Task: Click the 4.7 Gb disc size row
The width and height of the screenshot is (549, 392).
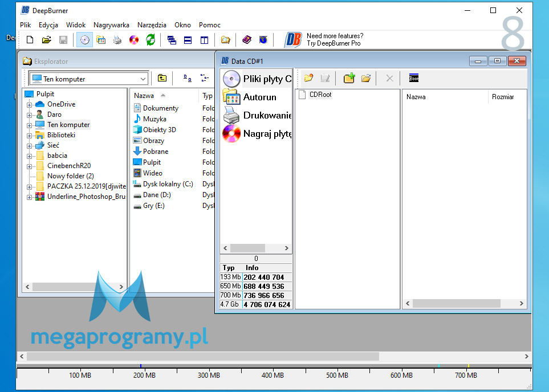Action: (x=256, y=304)
